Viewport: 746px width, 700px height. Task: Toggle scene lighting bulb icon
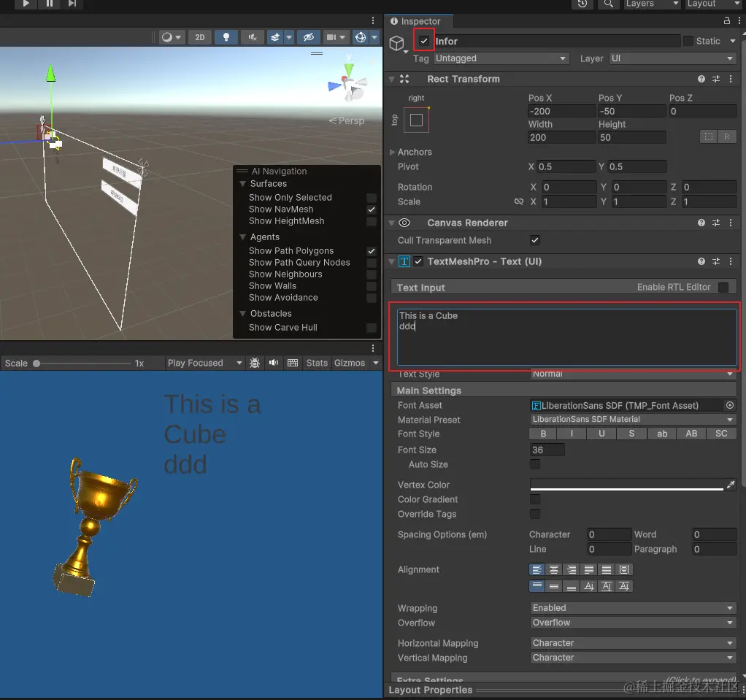[x=226, y=37]
